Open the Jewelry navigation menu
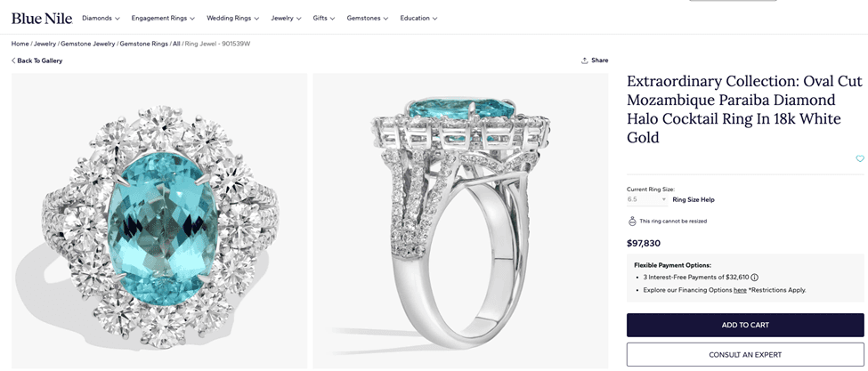The height and width of the screenshot is (371, 868). [x=286, y=19]
